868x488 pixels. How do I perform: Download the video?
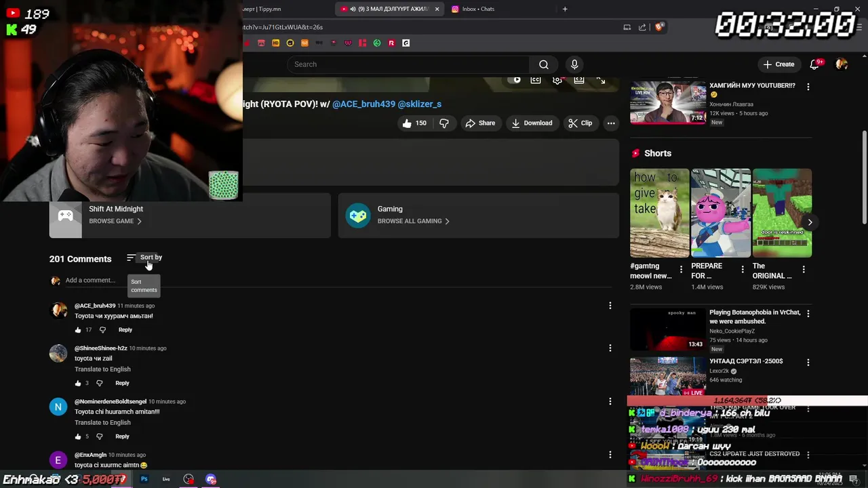(532, 123)
